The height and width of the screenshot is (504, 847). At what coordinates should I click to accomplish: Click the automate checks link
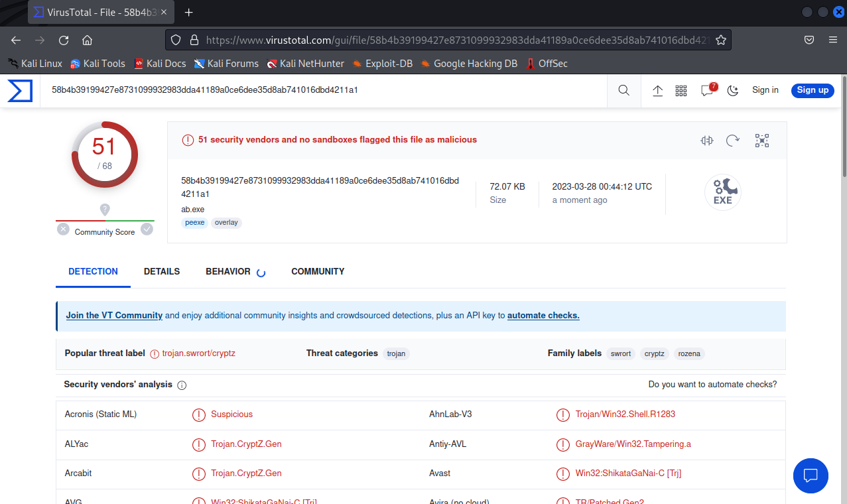click(x=543, y=316)
